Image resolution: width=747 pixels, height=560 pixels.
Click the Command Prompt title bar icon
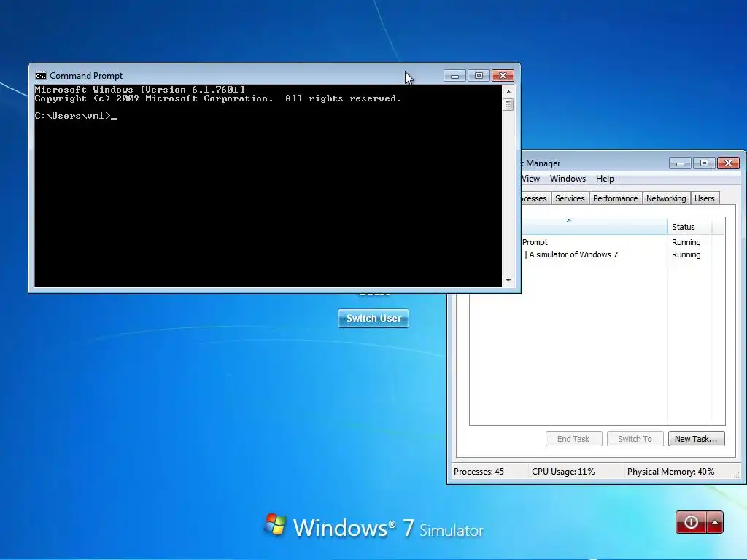pyautogui.click(x=41, y=76)
